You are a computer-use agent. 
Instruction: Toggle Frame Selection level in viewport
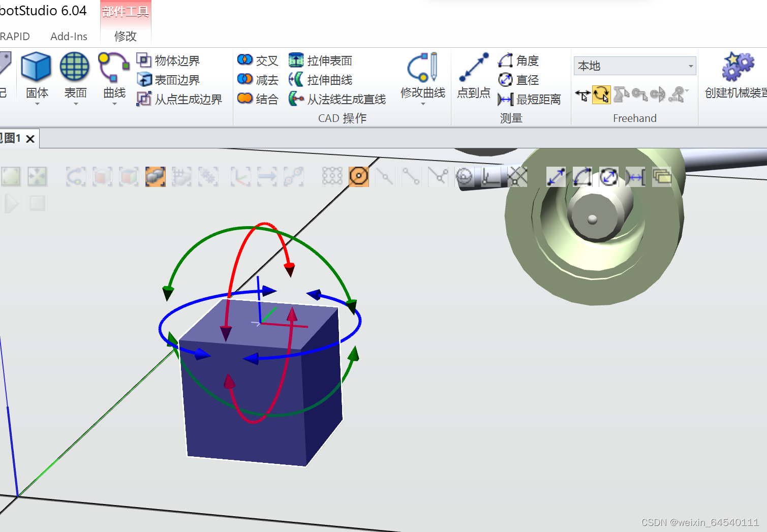tap(240, 177)
